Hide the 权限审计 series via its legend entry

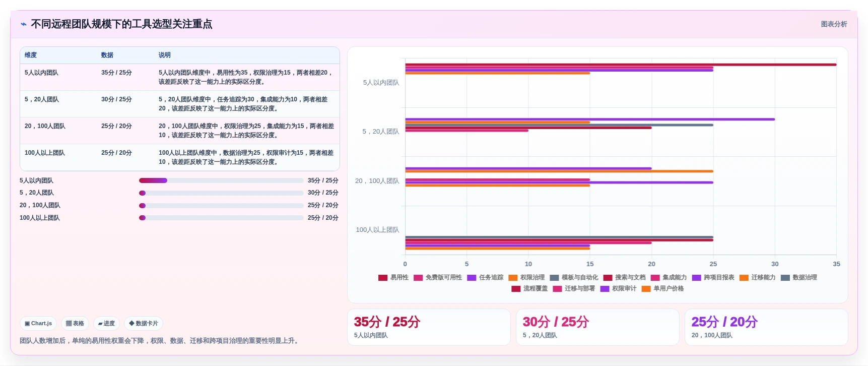[618, 288]
